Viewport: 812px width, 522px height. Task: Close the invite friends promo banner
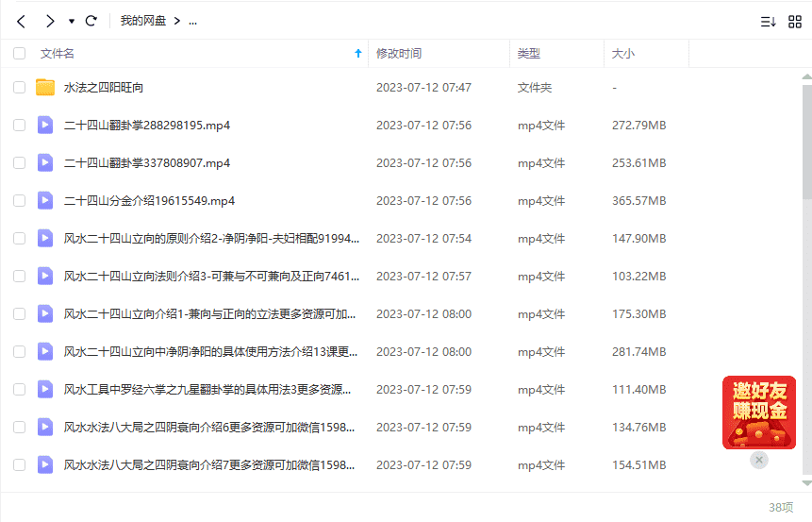[x=759, y=460]
